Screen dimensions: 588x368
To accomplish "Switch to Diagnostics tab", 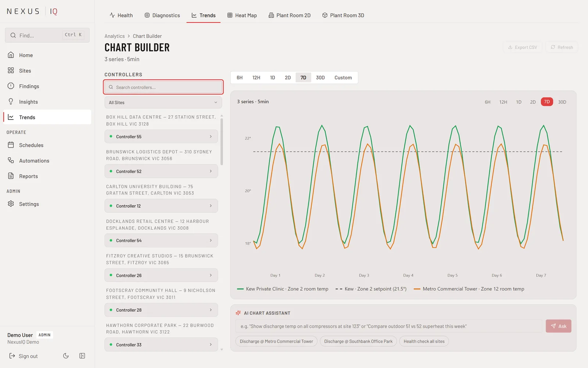I will (162, 15).
